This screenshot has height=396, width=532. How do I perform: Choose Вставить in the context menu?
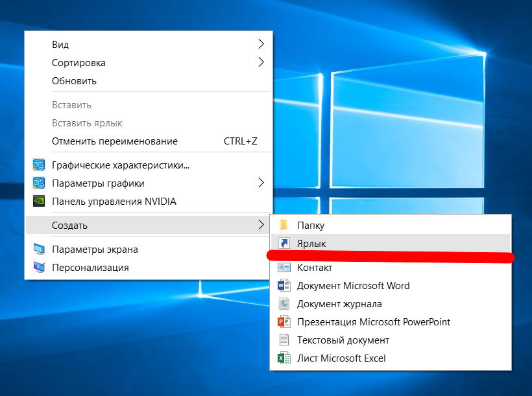tap(149, 105)
